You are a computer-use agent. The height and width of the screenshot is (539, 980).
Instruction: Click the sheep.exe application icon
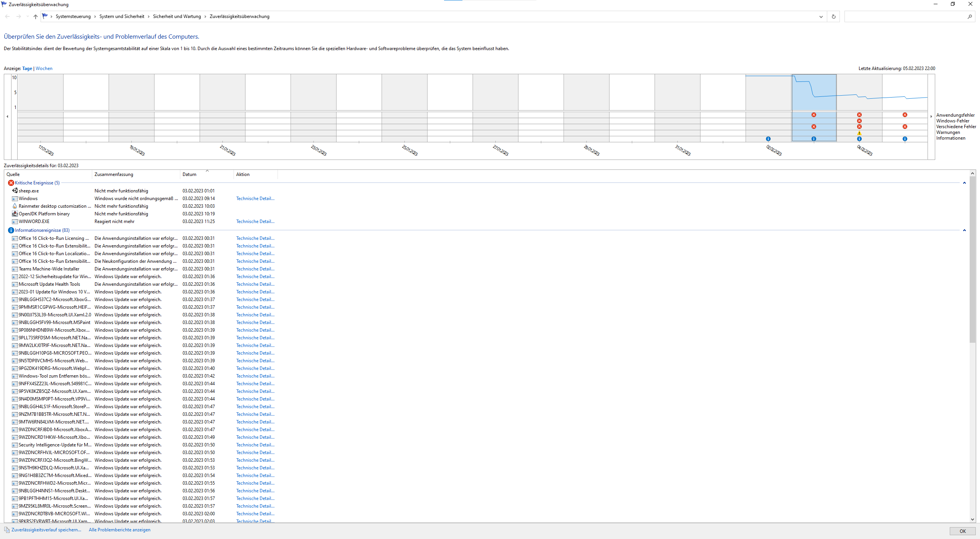(x=15, y=191)
